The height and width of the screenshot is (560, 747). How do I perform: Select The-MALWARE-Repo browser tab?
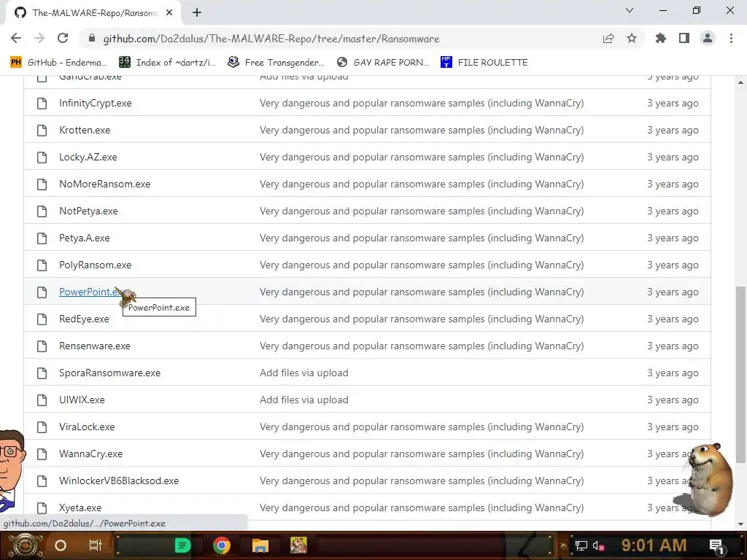click(x=93, y=13)
